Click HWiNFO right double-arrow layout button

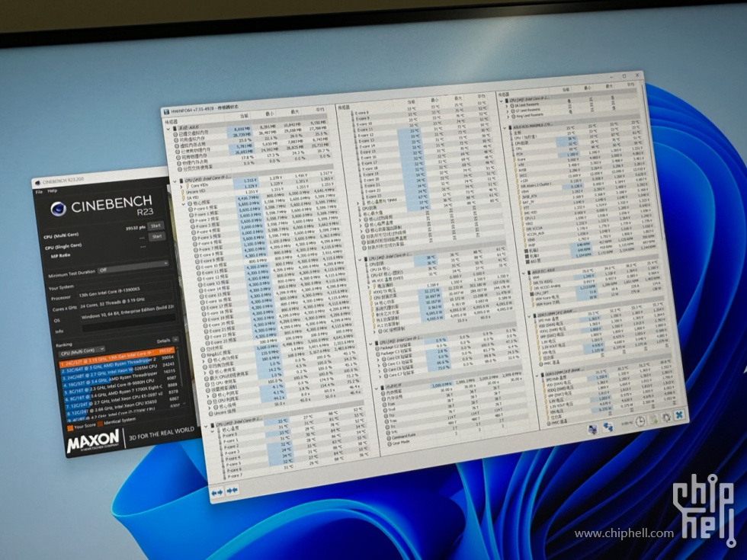click(x=232, y=490)
